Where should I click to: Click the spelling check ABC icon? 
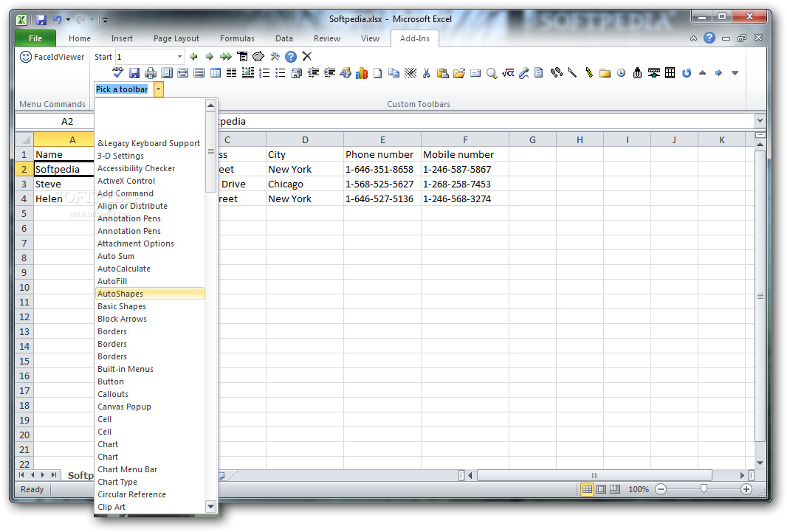coord(118,73)
